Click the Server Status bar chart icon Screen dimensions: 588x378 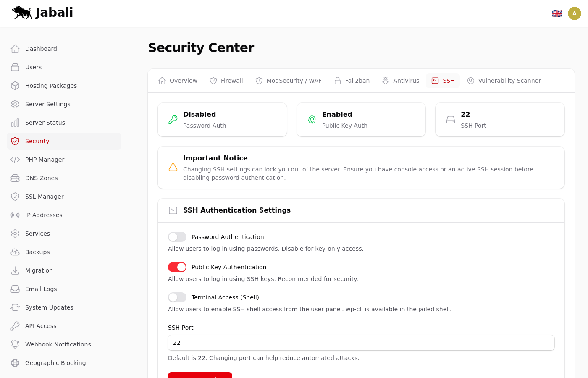(x=15, y=123)
